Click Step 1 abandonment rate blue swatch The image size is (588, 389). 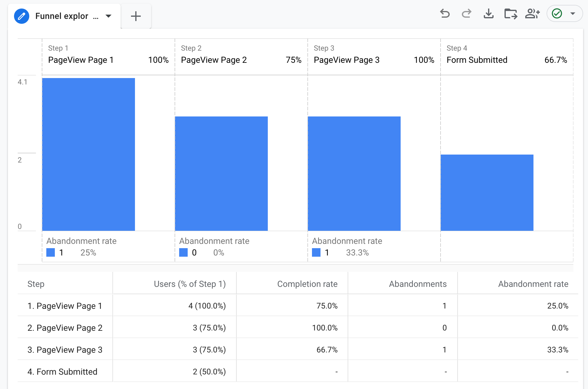tap(51, 252)
